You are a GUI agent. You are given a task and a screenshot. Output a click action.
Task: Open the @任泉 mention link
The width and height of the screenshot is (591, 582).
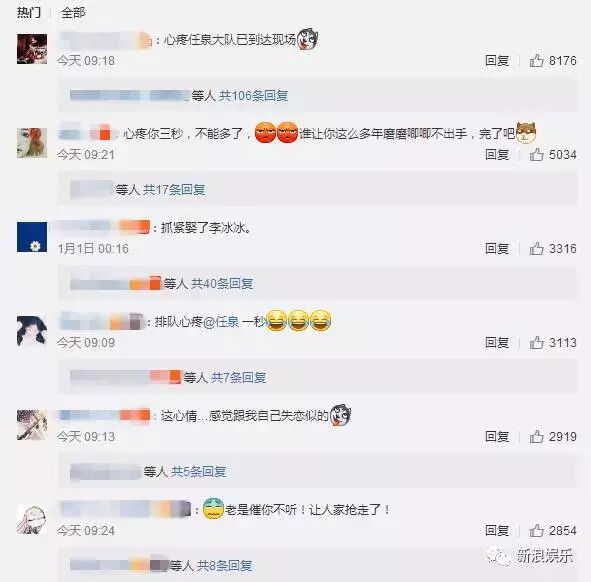pyautogui.click(x=221, y=322)
